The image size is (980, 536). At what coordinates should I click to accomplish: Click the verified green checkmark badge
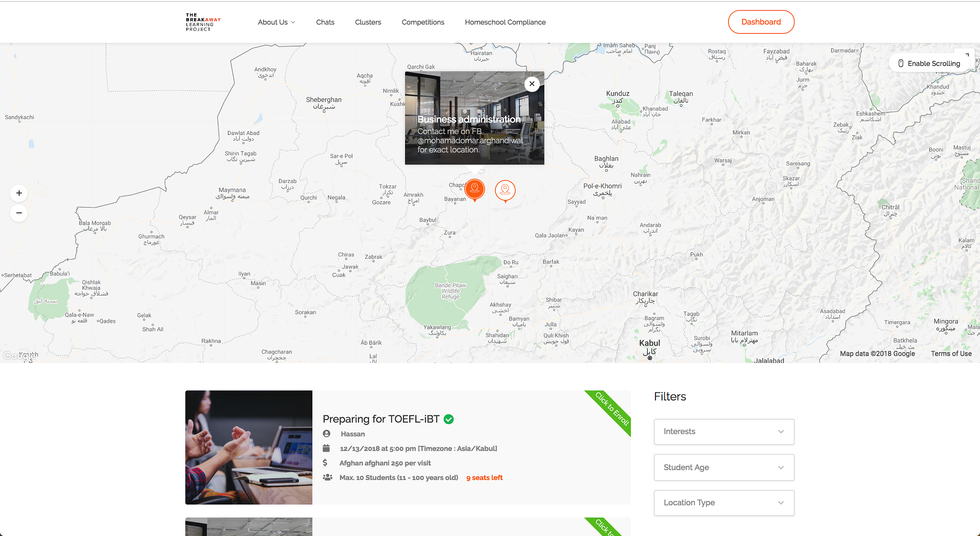click(x=449, y=419)
